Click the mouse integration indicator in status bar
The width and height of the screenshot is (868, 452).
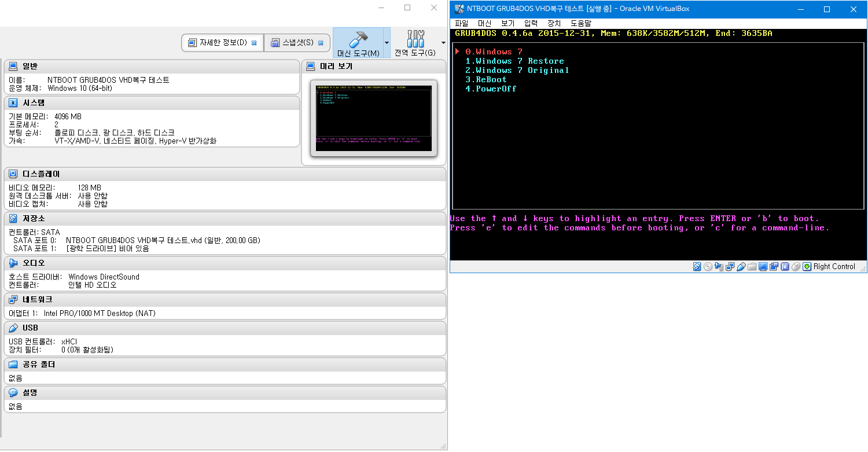796,266
